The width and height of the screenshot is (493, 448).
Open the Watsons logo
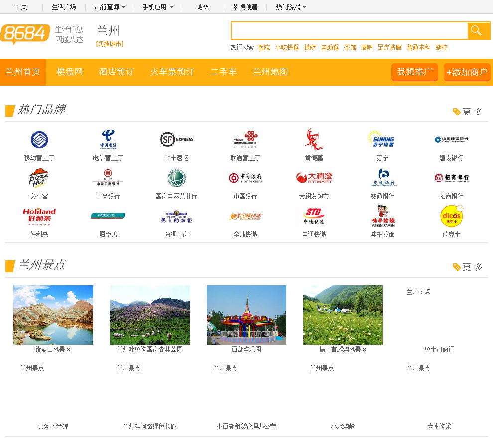pyautogui.click(x=108, y=216)
